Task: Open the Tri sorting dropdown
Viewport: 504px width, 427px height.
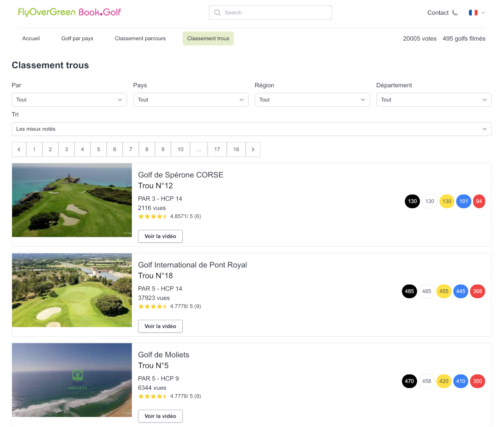Action: coord(252,129)
